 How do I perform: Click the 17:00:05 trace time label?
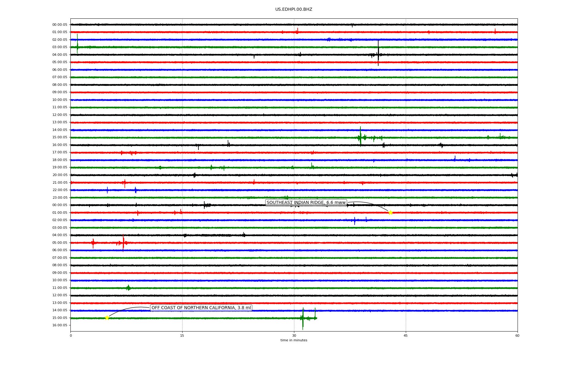point(60,152)
